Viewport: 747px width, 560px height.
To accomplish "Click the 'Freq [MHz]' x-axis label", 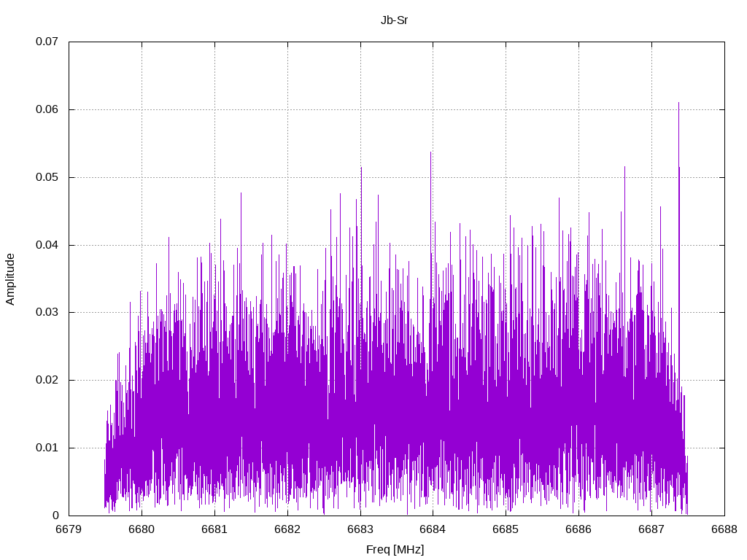I will (x=395, y=550).
